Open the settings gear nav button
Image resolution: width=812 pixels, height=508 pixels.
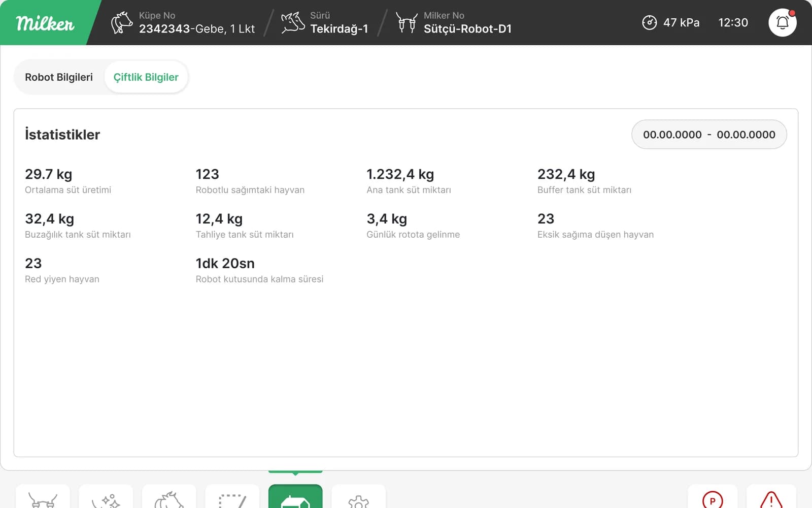tap(358, 496)
